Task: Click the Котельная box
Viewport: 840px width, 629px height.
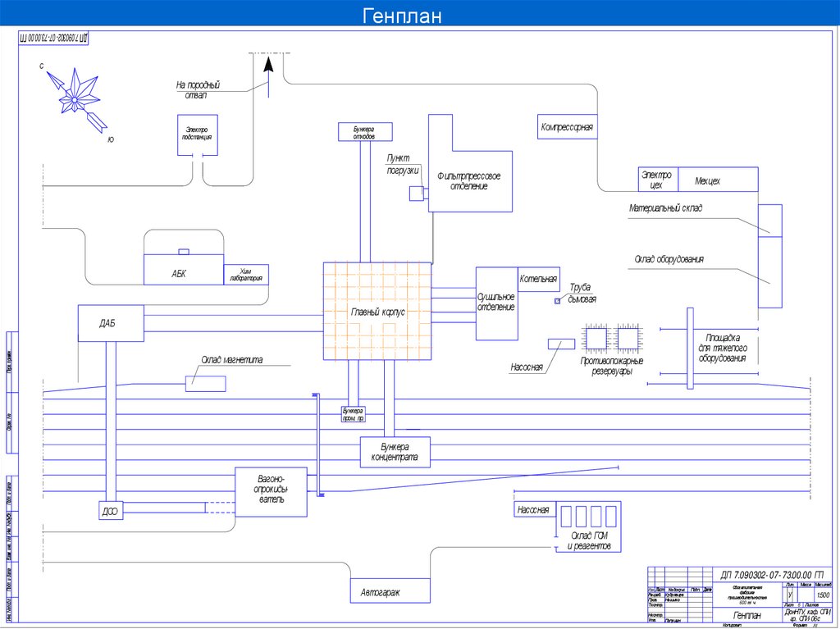Action: coord(539,279)
